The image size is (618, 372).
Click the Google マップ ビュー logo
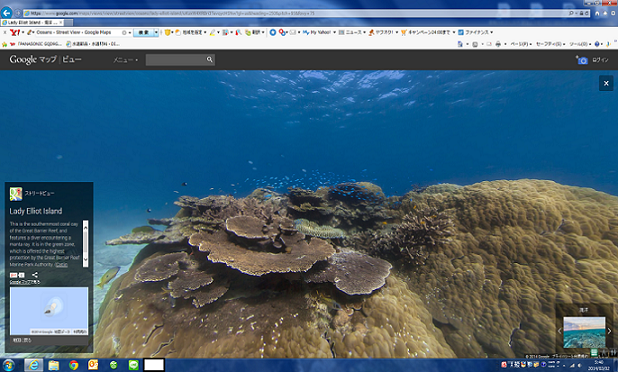(x=45, y=60)
